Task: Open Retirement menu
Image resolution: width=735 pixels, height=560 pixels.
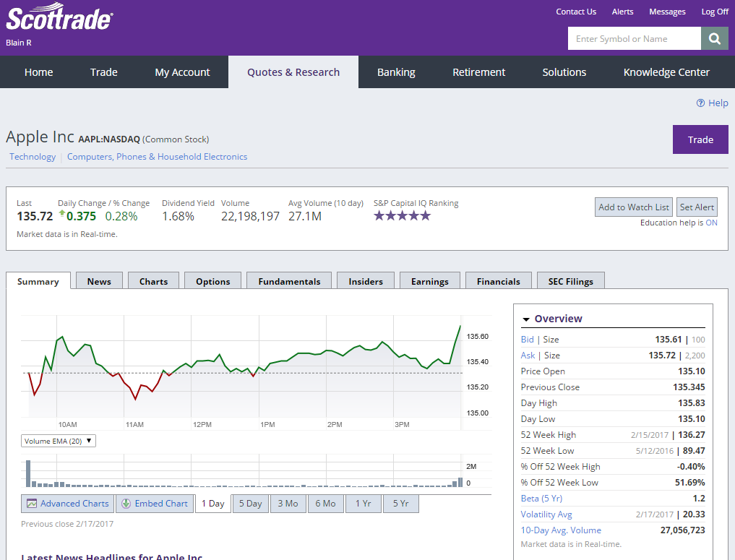Action: tap(478, 72)
